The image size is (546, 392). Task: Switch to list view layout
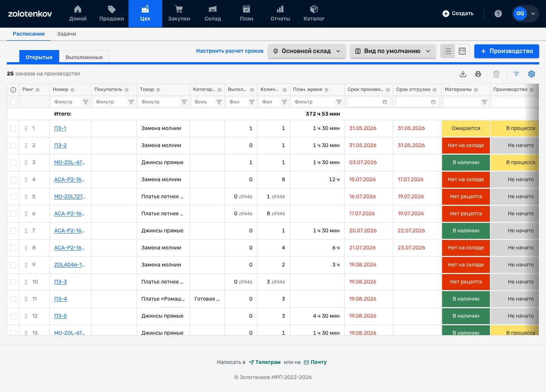click(448, 51)
